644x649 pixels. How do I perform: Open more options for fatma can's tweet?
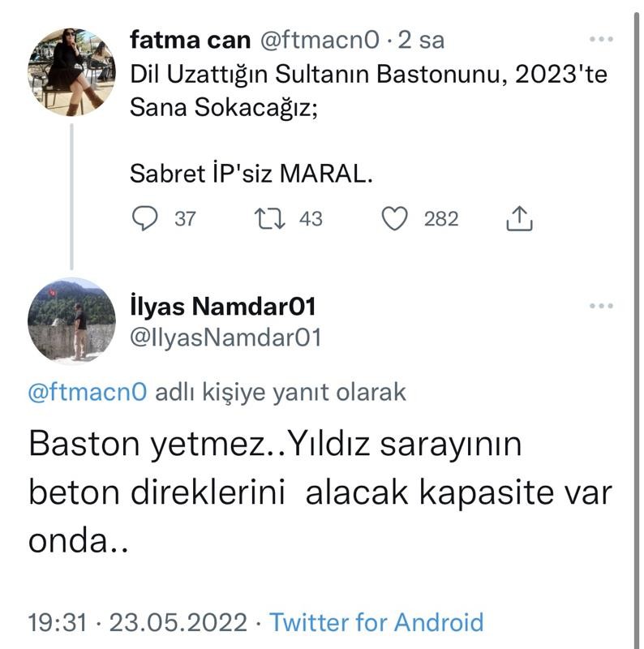click(x=601, y=39)
